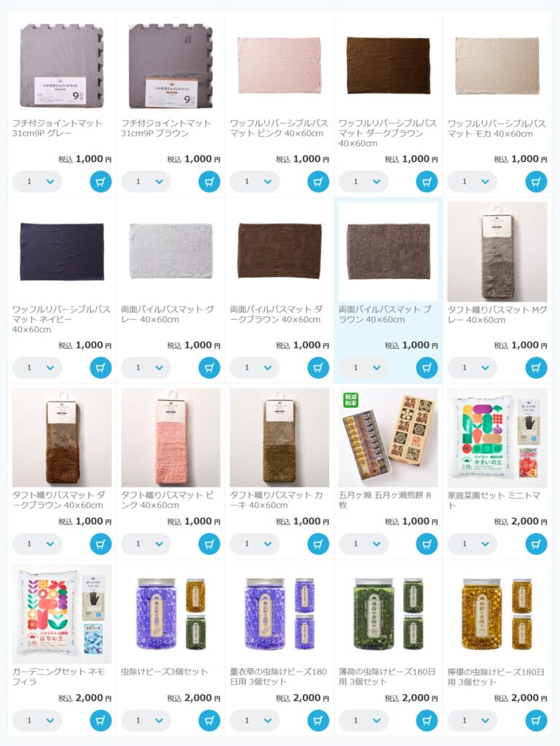The image size is (560, 746).
Task: Open quantity dropdown for フチ付ジョイントマット ブラウン
Action: [x=146, y=181]
